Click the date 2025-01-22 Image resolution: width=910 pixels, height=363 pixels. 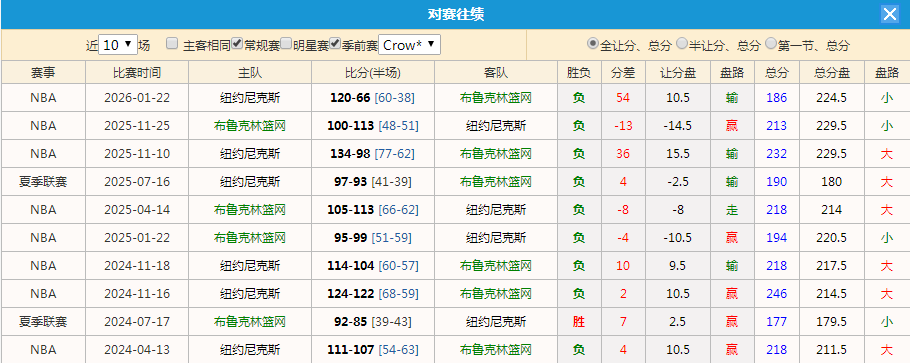(137, 238)
